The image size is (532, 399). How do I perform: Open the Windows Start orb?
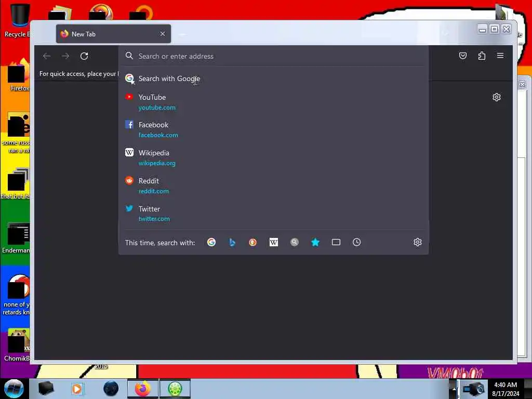[14, 389]
